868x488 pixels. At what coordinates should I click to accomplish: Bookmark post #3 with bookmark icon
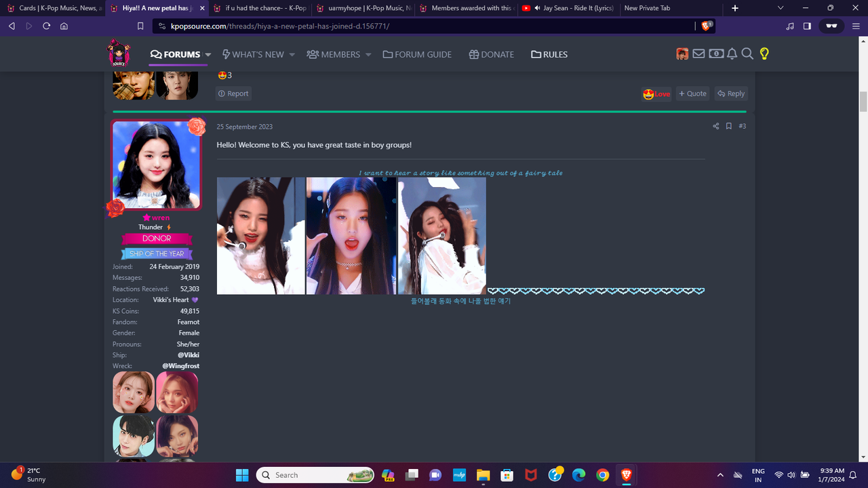coord(729,126)
